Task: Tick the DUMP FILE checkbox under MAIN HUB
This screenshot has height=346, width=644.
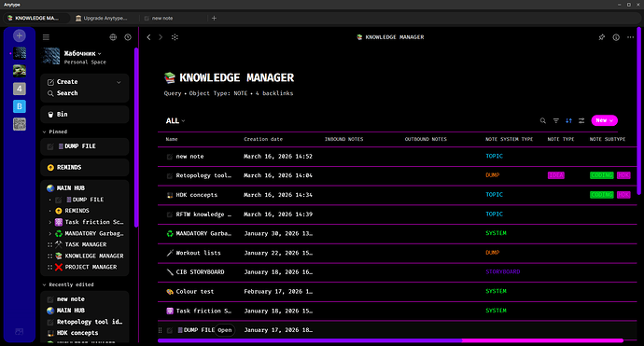Action: pos(59,200)
